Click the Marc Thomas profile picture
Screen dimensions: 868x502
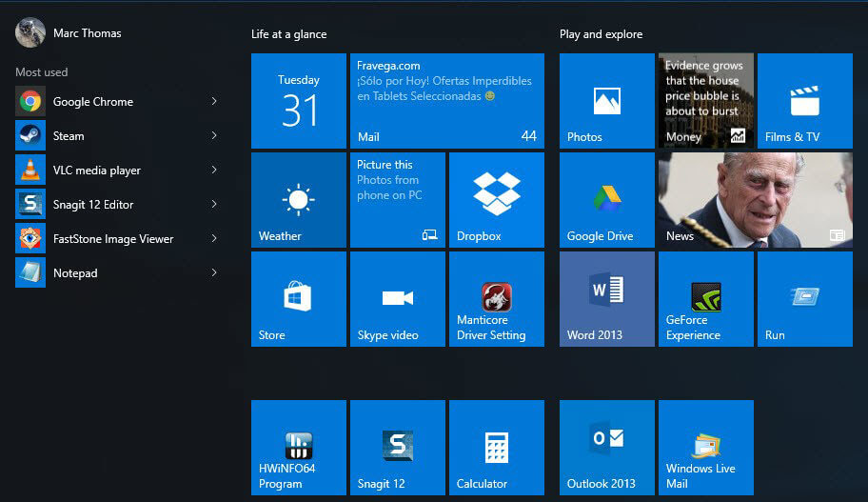click(30, 32)
